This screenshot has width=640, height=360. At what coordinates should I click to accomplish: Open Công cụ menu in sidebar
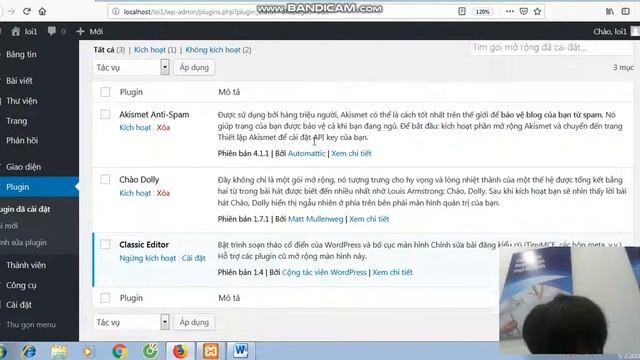point(21,285)
